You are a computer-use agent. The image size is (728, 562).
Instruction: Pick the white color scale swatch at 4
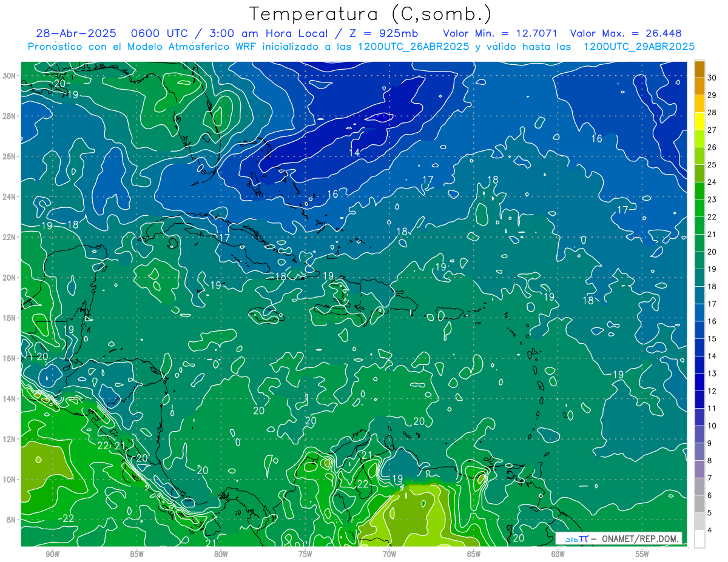coord(699,538)
